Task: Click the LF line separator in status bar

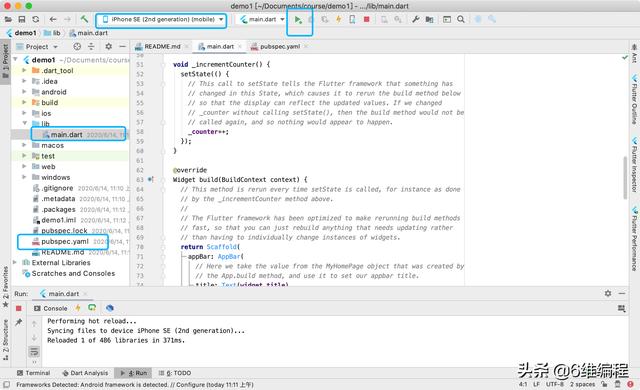Action: [536, 384]
